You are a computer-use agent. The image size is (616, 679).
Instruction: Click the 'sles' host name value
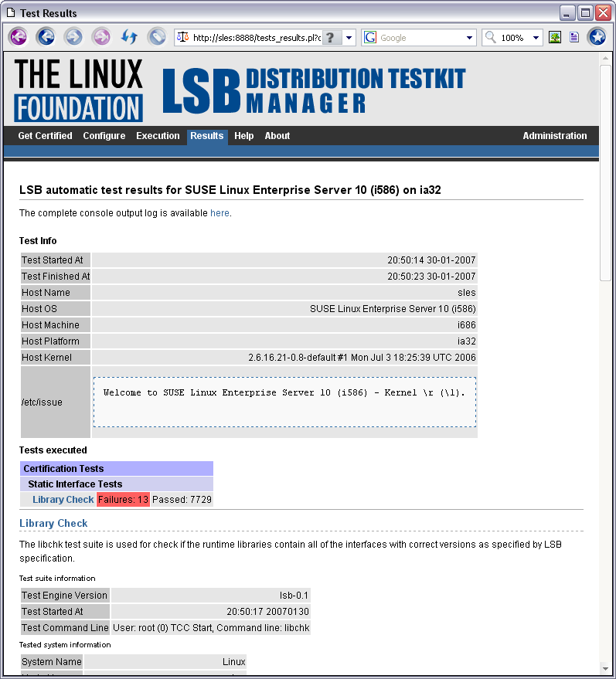click(x=467, y=293)
